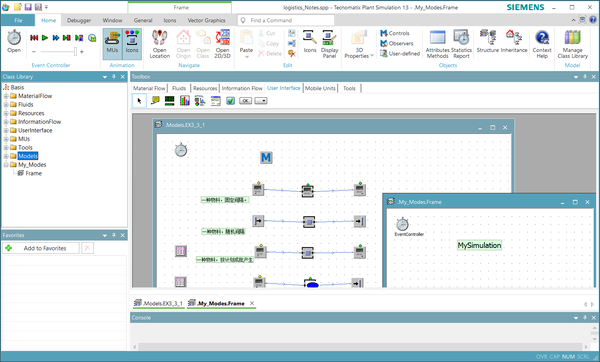Expand the InformationFlow folder

tap(6, 122)
